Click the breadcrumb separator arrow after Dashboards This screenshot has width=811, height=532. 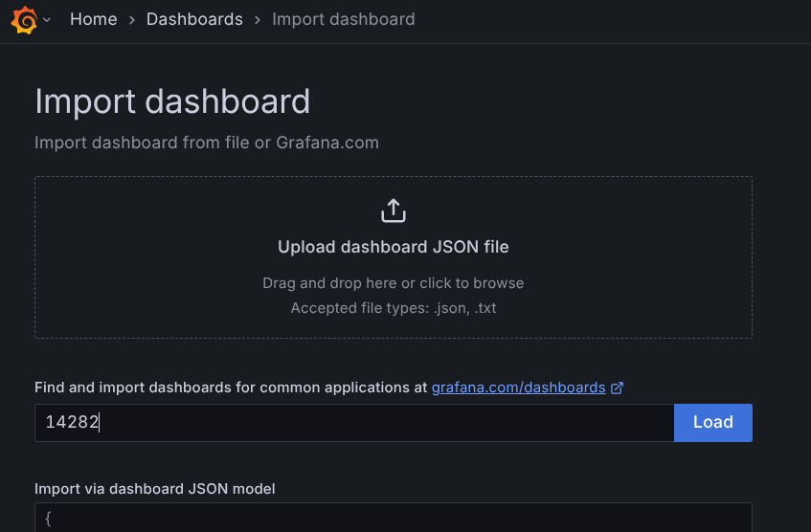click(x=258, y=20)
